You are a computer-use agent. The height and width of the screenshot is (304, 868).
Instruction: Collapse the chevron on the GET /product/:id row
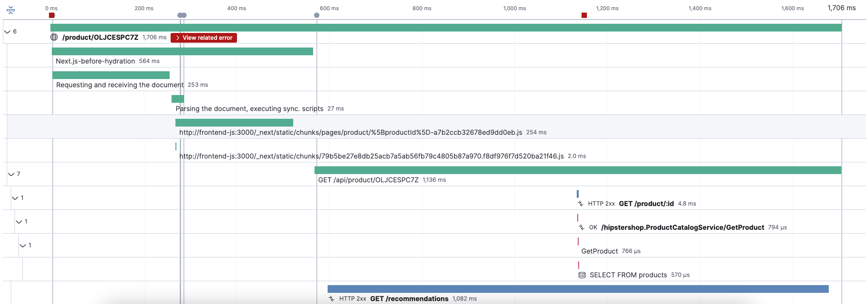point(15,198)
